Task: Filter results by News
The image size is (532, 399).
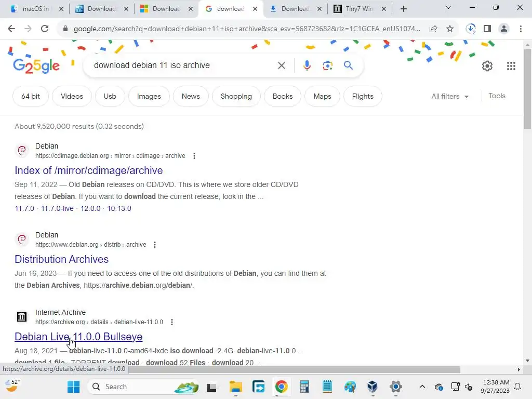Action: (x=191, y=96)
